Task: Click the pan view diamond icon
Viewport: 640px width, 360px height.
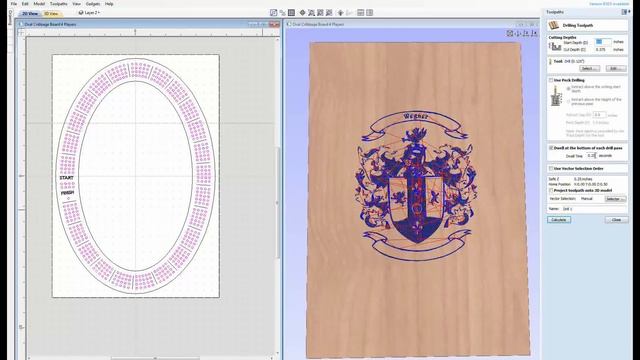Action: [302, 13]
